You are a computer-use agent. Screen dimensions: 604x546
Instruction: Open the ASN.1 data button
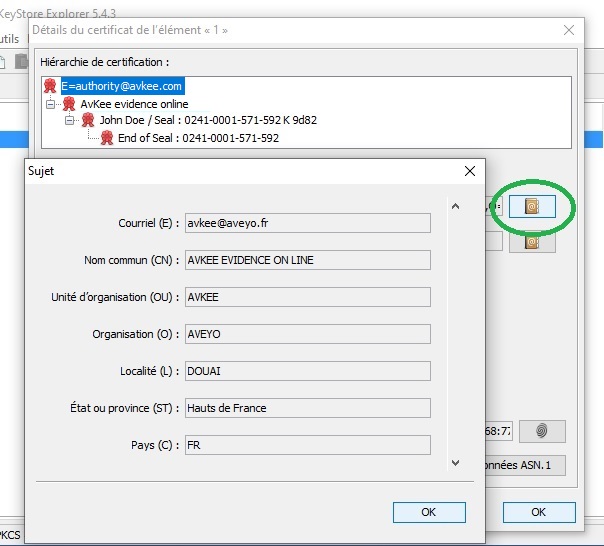525,465
